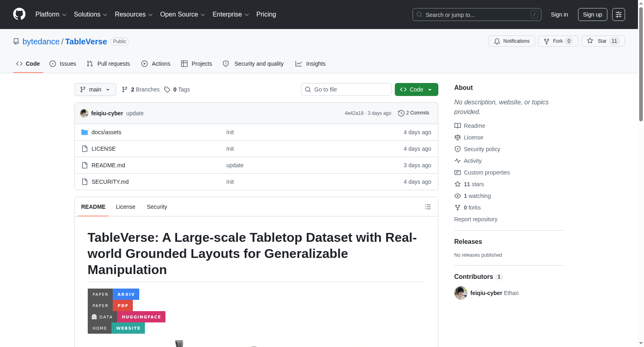Open the 'update' commit for README.md
Viewport: 644px width, 347px height.
point(235,165)
